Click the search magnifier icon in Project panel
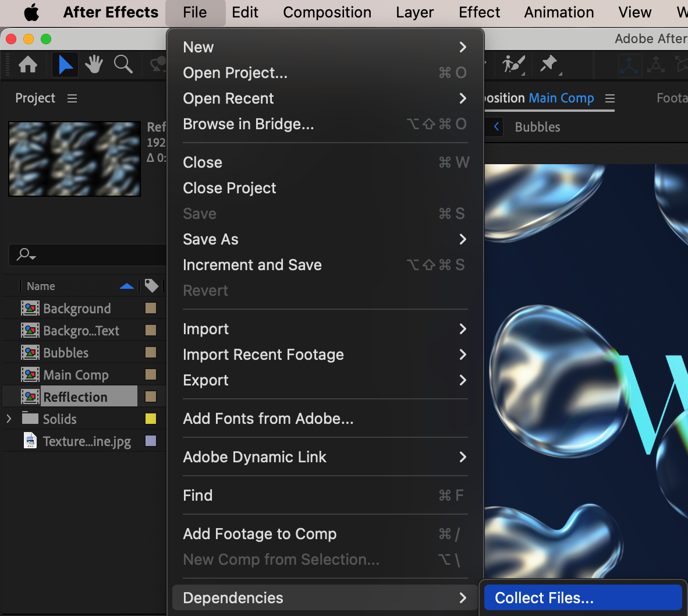The width and height of the screenshot is (688, 616). 26,254
